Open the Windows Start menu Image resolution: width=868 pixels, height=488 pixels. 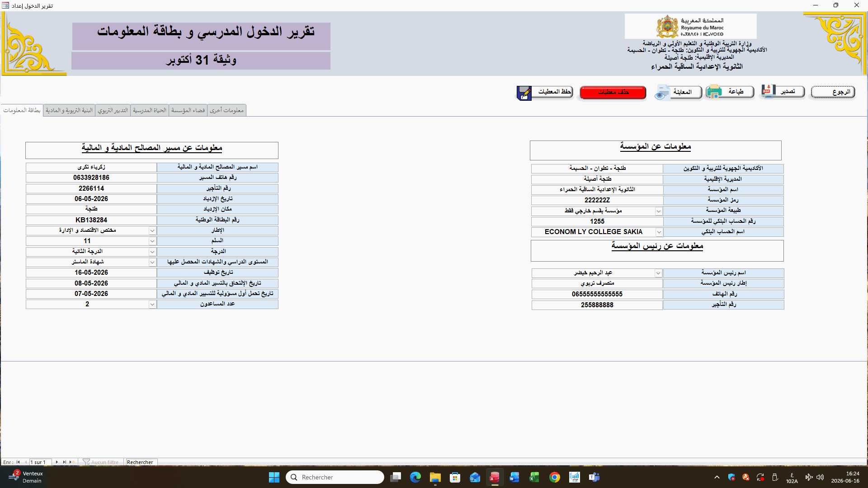pos(274,477)
